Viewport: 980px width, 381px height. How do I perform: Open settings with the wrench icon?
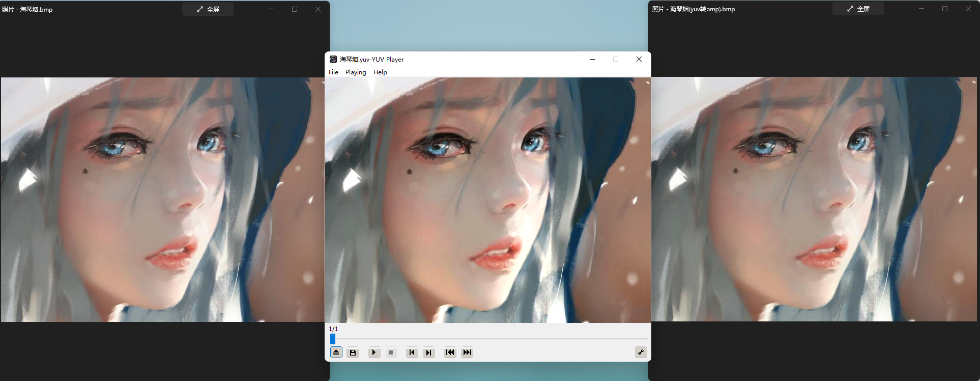641,352
